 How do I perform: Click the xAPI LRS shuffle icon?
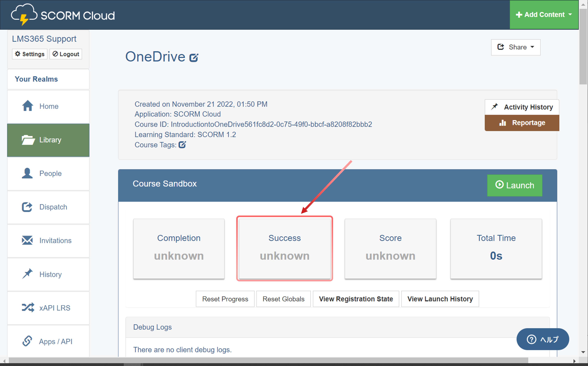click(x=28, y=308)
